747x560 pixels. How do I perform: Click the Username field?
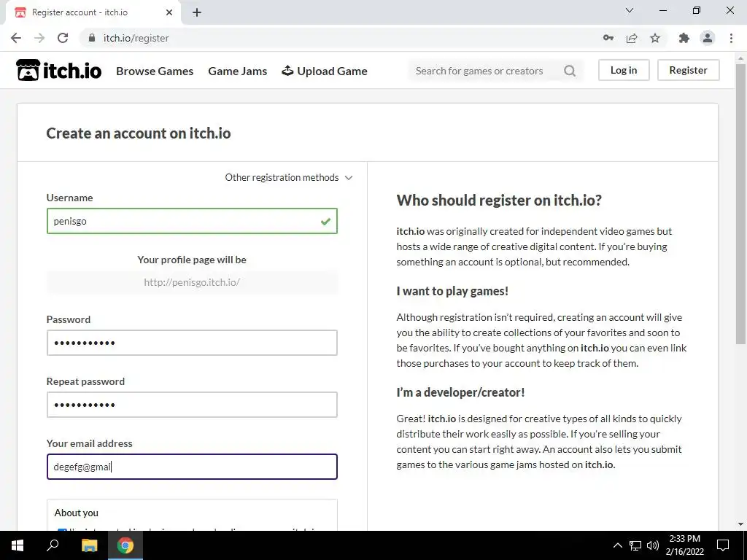[x=192, y=221]
